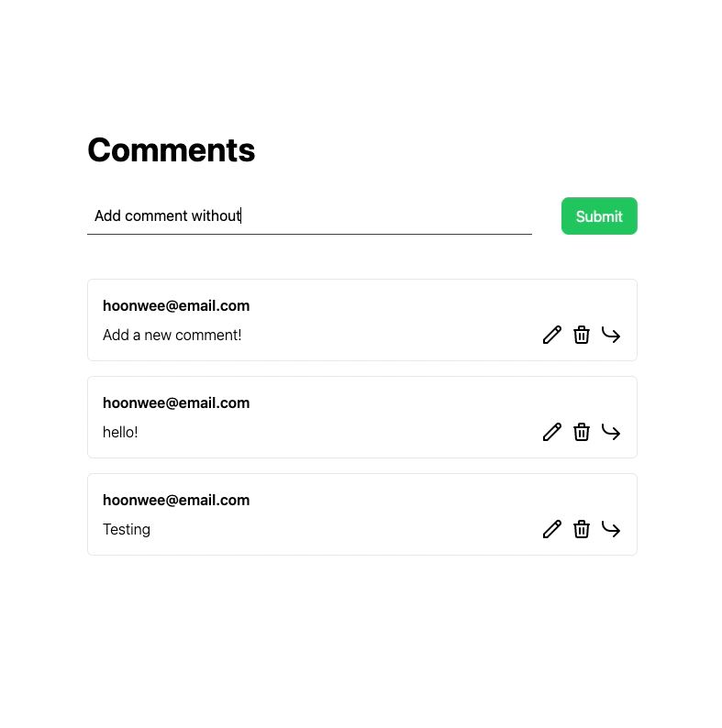The height and width of the screenshot is (728, 722).
Task: Select the 'Add a new comment!' text
Action: [172, 335]
